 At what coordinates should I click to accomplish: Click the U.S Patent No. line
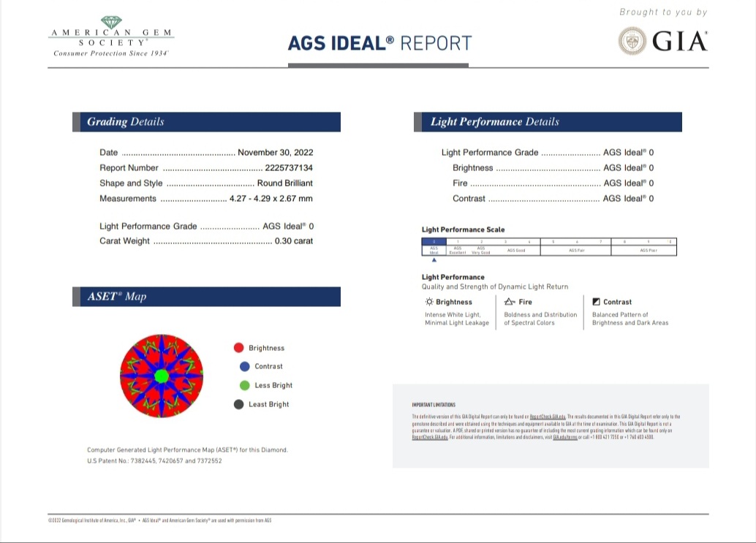(x=154, y=460)
